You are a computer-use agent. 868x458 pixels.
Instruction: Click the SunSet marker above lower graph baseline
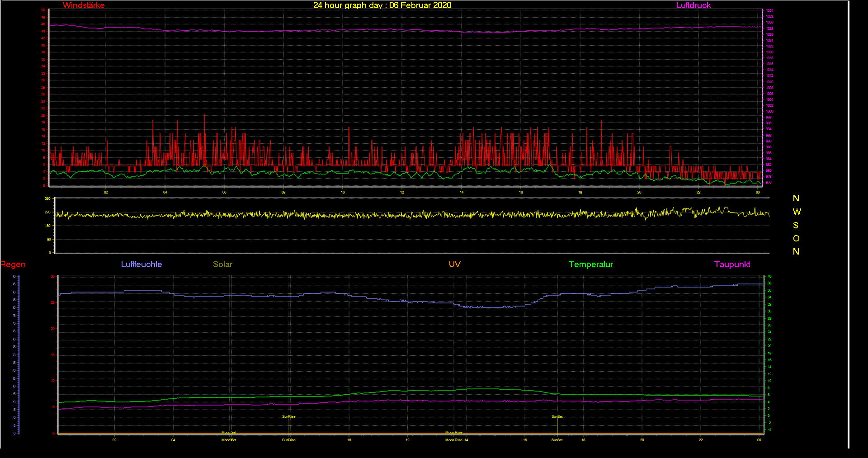pyautogui.click(x=557, y=416)
